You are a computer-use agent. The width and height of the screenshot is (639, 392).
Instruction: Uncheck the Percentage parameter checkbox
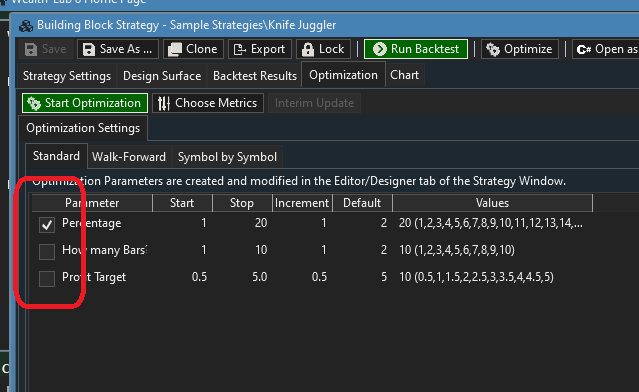coord(47,225)
